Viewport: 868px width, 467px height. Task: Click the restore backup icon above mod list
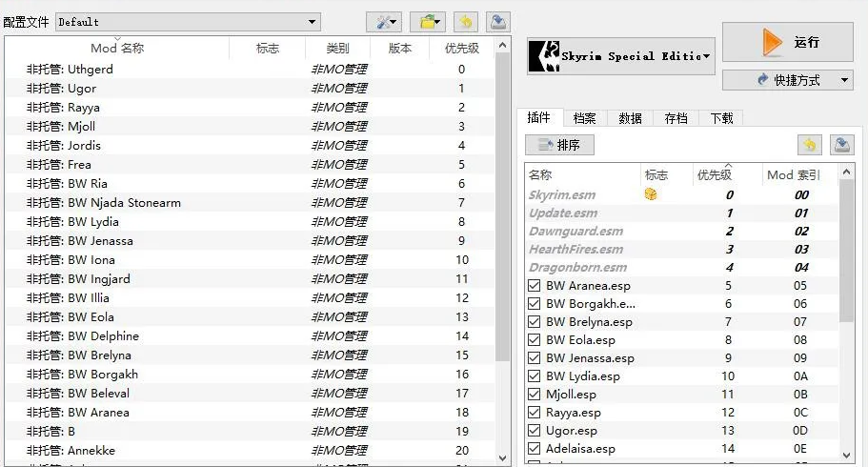tap(466, 22)
